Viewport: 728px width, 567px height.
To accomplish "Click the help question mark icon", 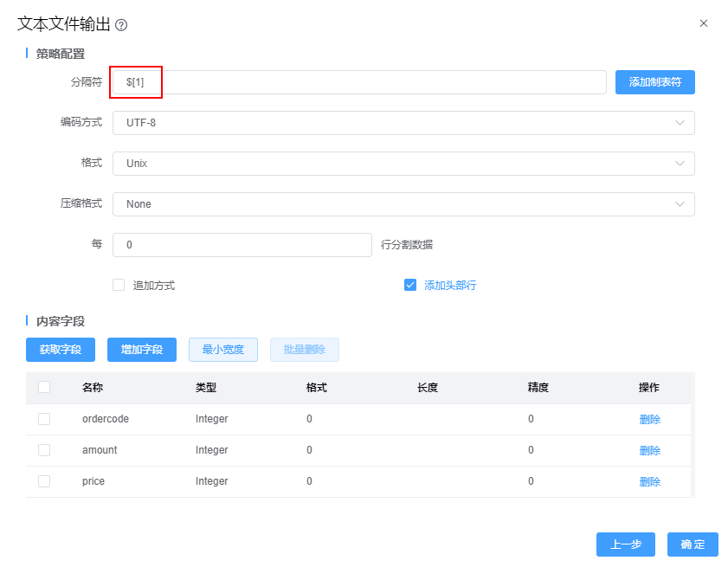I will (121, 25).
